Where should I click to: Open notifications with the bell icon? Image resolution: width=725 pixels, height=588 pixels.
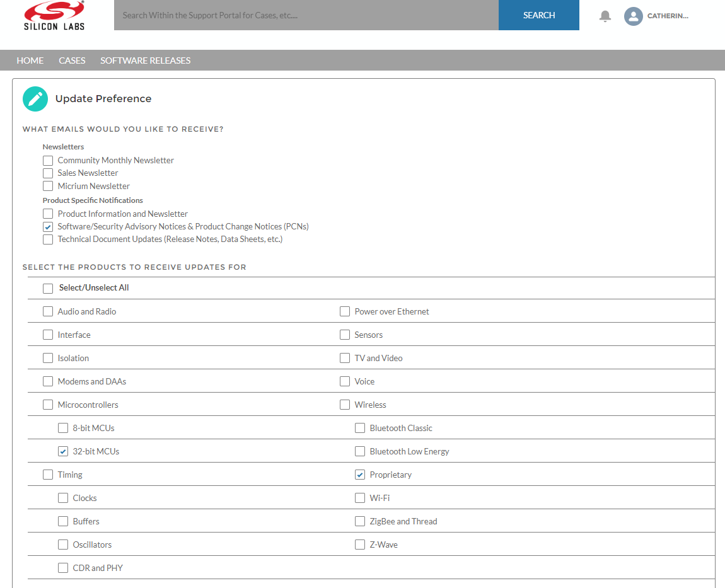click(x=605, y=16)
